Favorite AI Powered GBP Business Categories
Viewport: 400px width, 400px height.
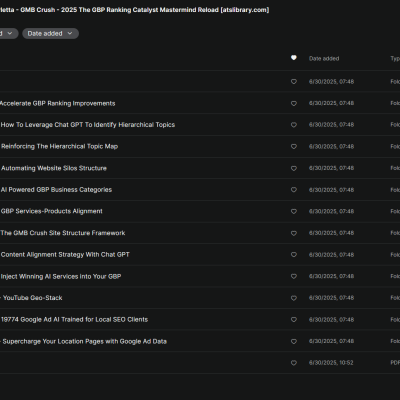click(294, 190)
